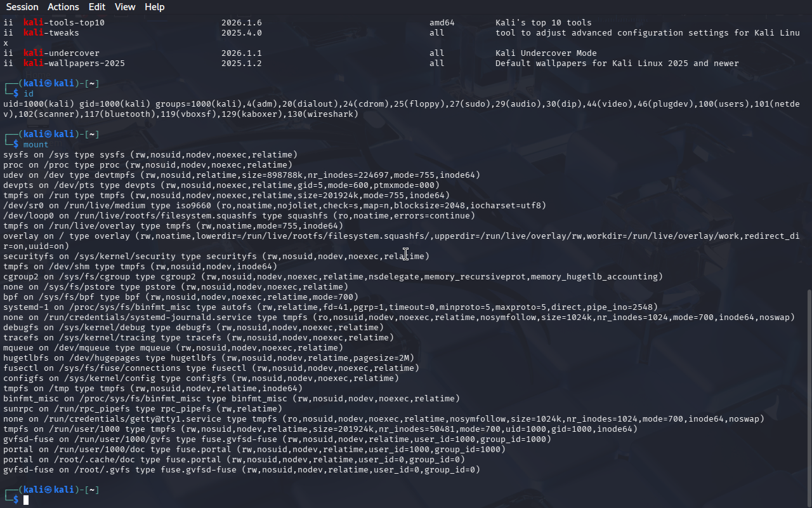
Task: Click the typed 'mount' command text
Action: 36,145
